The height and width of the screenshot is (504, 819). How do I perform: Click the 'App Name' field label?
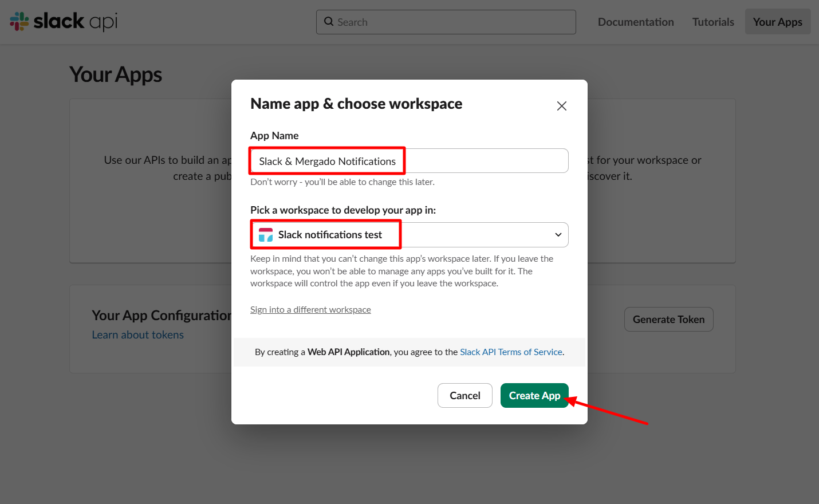coord(274,136)
